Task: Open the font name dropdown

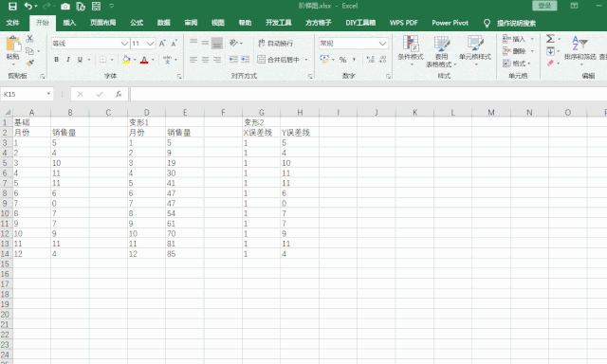Action: (124, 44)
